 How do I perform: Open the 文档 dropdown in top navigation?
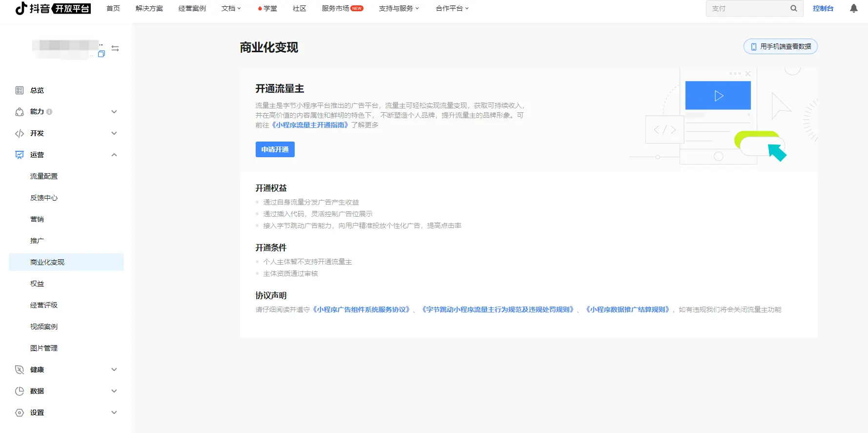231,8
